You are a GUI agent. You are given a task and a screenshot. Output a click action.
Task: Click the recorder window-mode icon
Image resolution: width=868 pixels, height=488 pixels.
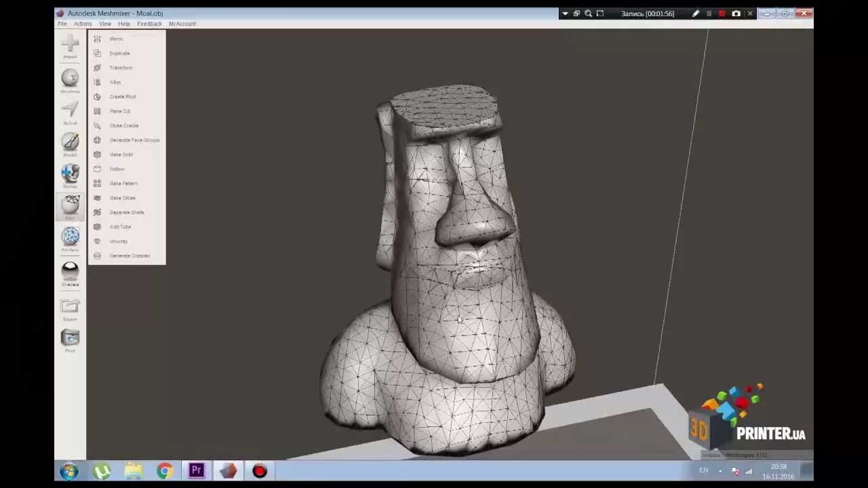[576, 14]
